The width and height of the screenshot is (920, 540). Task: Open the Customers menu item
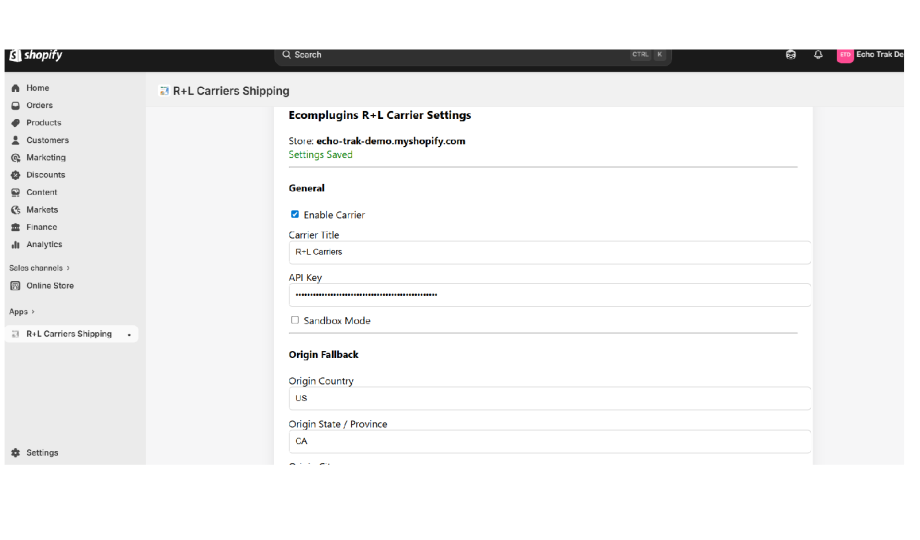tap(47, 140)
